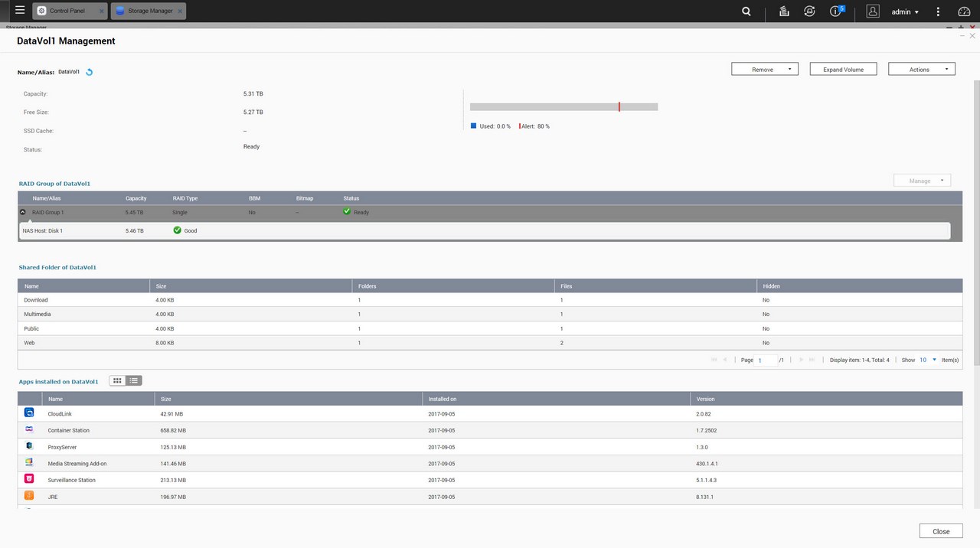Viewport: 980px width, 548px height.
Task: Click the red 80% alert marker
Action: pyautogui.click(x=619, y=107)
